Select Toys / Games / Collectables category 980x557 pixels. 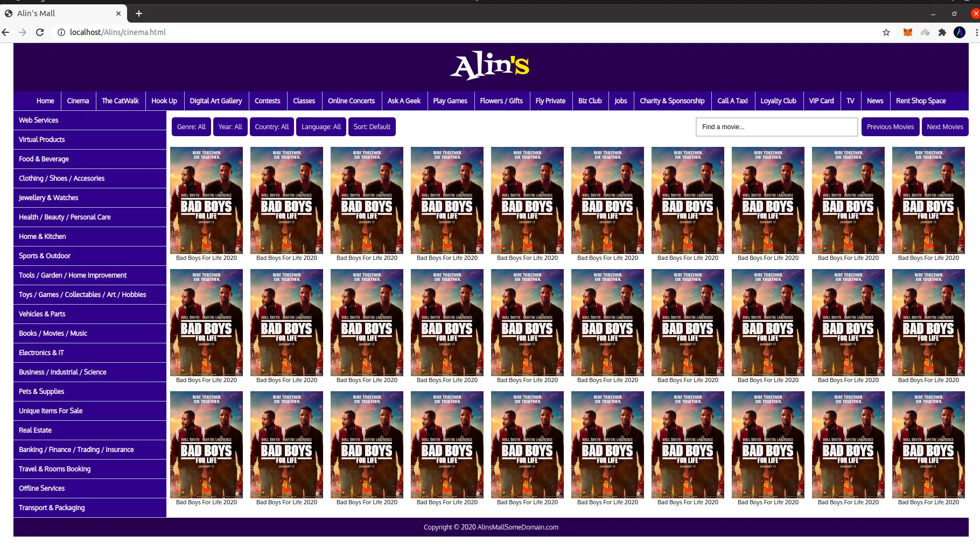pyautogui.click(x=90, y=295)
